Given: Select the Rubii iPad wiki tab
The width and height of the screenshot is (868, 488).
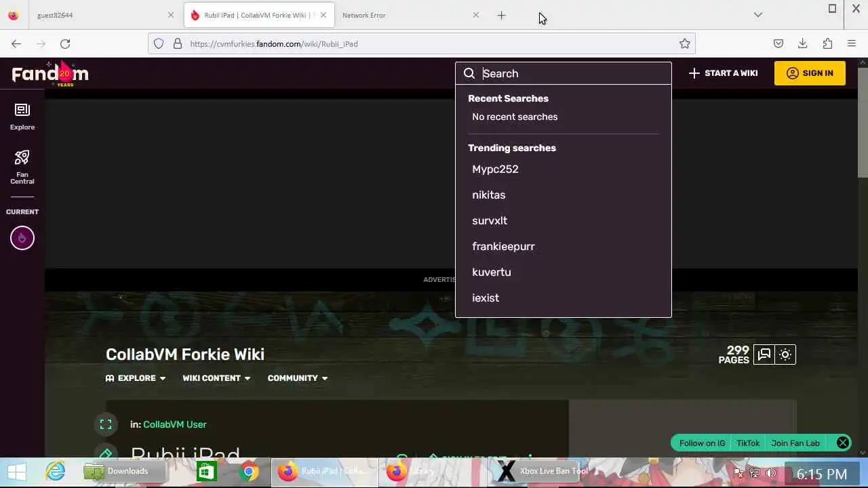Looking at the screenshot, I should pos(258,15).
